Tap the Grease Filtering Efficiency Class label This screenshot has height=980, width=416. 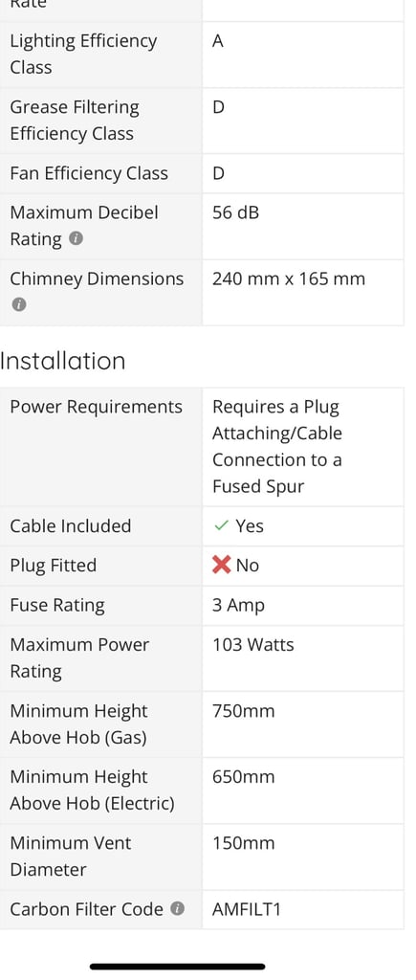tap(75, 121)
